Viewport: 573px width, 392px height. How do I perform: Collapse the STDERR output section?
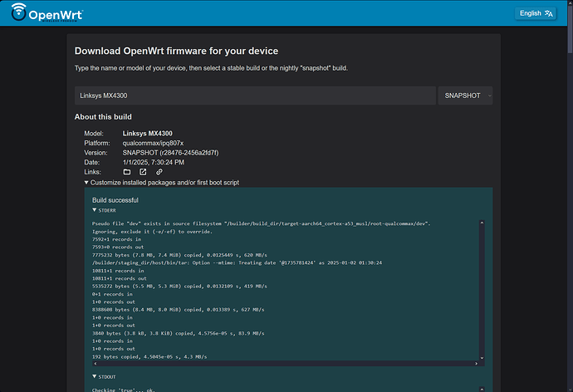coord(104,210)
